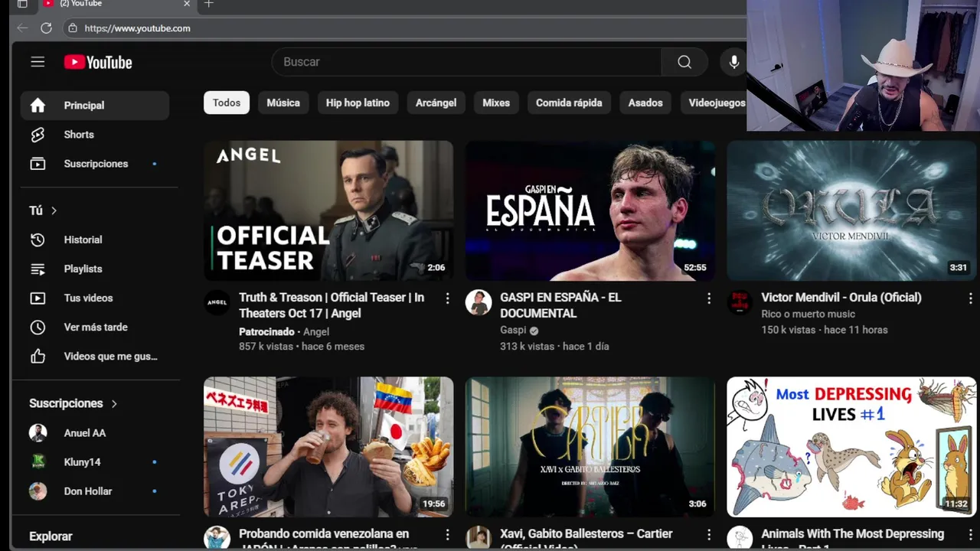Select the Comida rápida chip
This screenshot has height=551, width=980.
pos(569,103)
